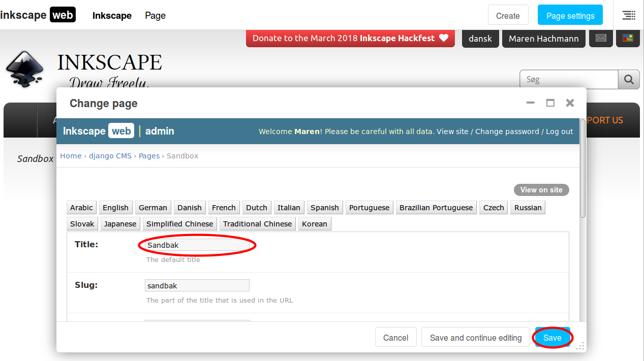Image resolution: width=644 pixels, height=361 pixels.
Task: Open the CMS sidebar hamburger menu icon
Action: [629, 15]
